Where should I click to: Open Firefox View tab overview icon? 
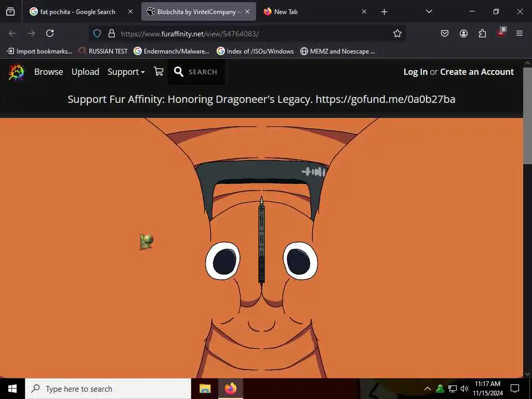tap(10, 12)
